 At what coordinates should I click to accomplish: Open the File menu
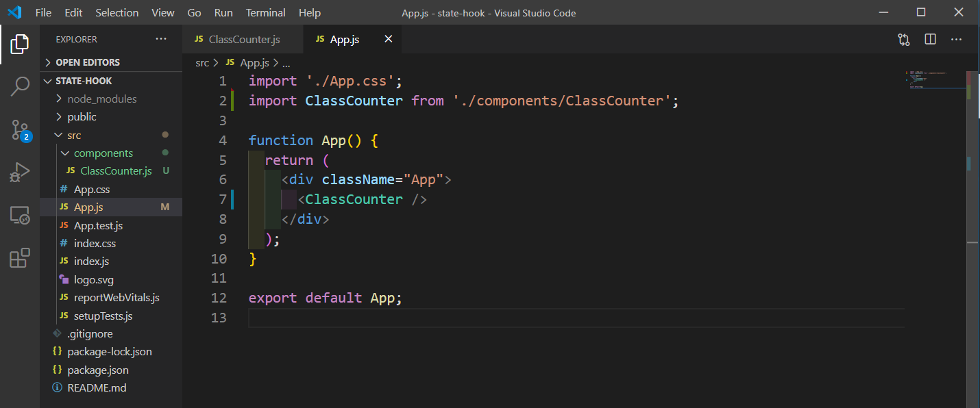[43, 12]
